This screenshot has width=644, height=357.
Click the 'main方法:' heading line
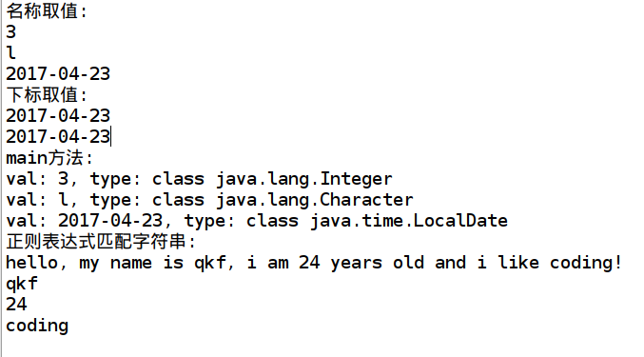coord(49,158)
